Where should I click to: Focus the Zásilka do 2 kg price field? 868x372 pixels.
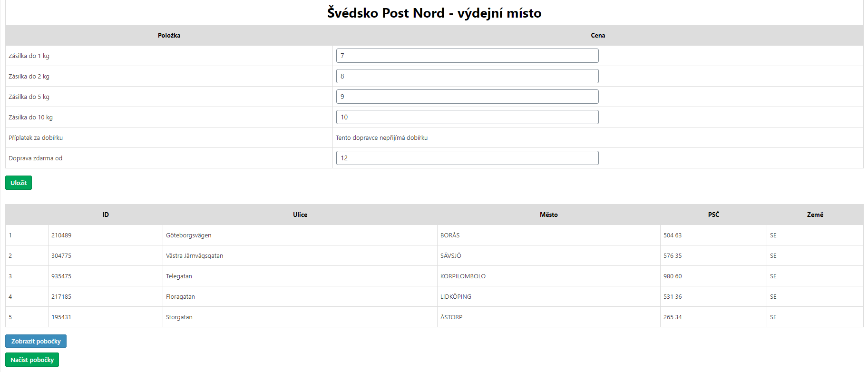pos(467,76)
